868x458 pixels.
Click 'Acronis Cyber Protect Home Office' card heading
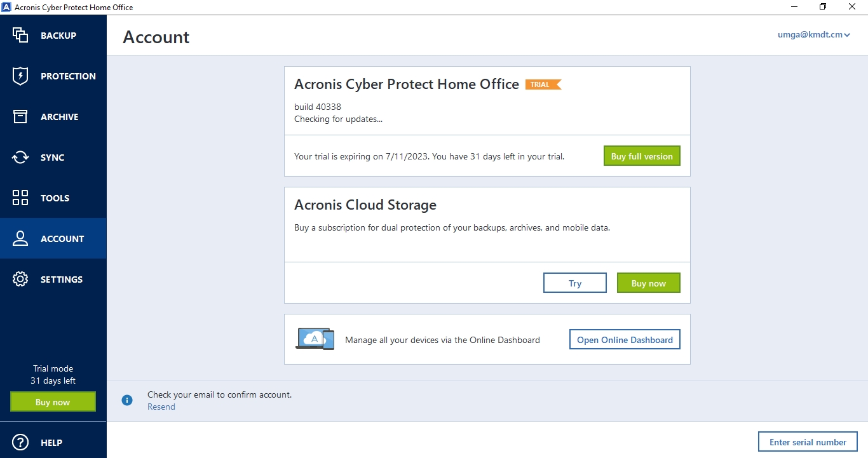407,84
